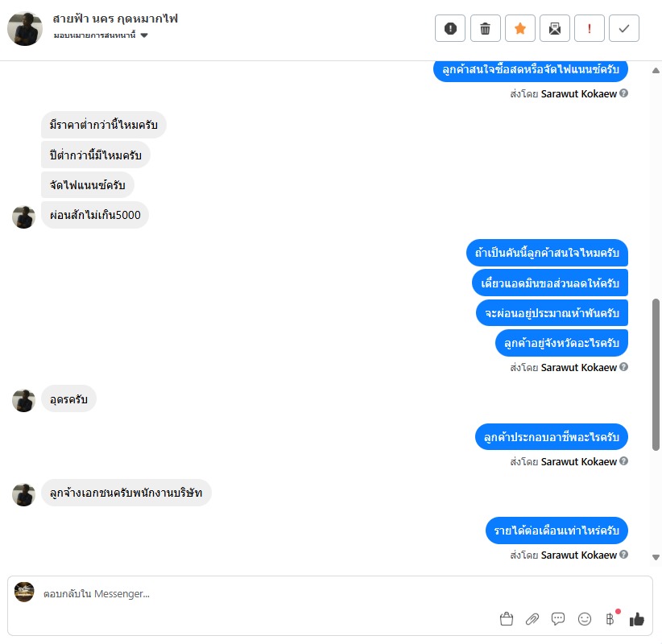Attach a file with paperclip icon

[x=532, y=619]
